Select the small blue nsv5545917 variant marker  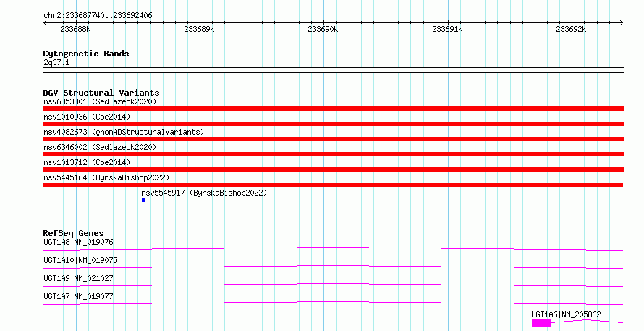tap(144, 200)
